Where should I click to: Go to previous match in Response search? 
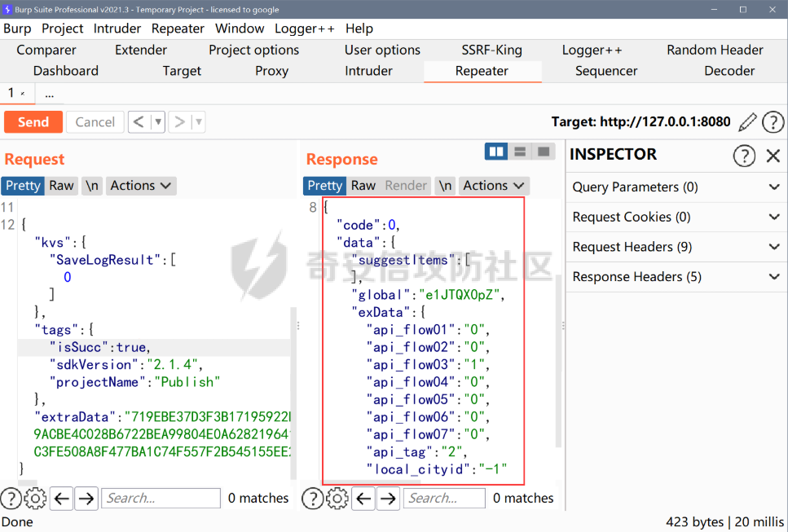pos(363,499)
